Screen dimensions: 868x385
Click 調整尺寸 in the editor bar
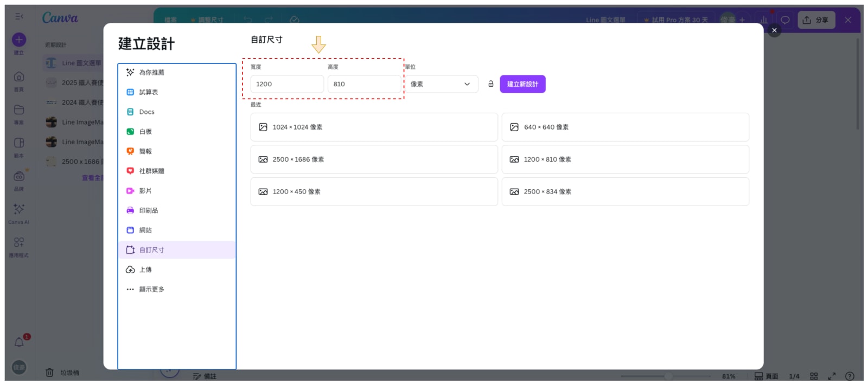point(207,20)
